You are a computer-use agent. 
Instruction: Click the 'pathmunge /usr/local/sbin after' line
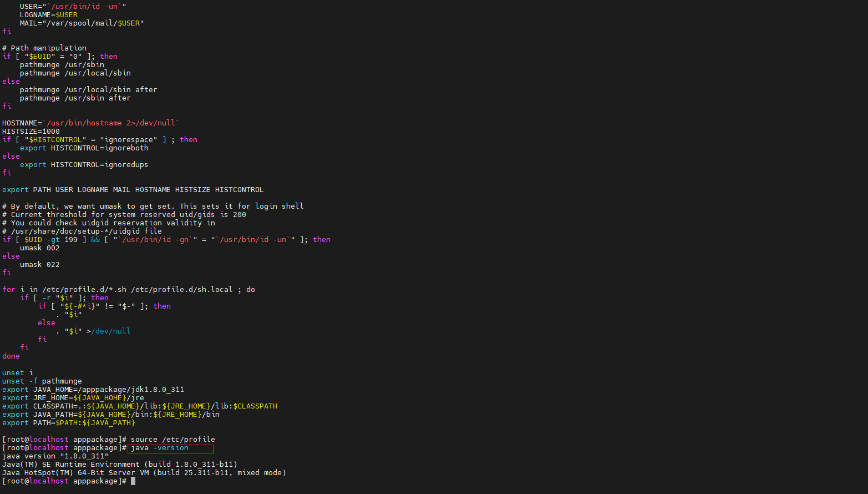point(89,90)
